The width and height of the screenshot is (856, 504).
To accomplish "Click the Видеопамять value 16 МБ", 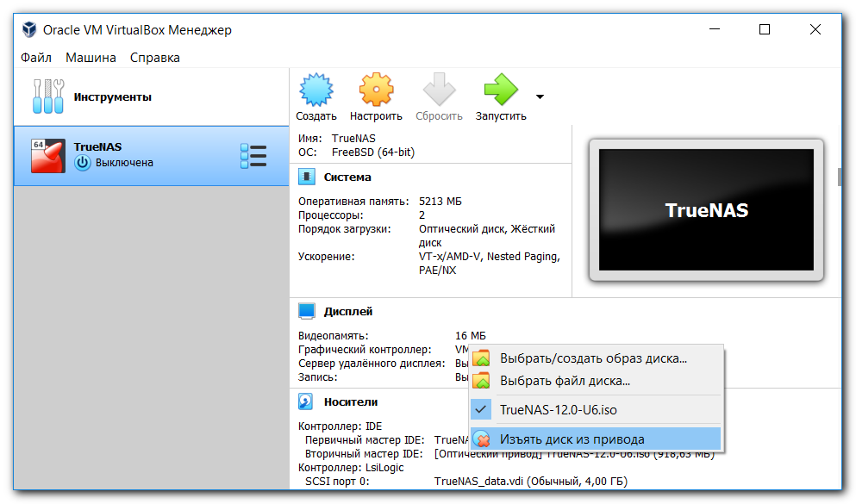I will click(470, 335).
